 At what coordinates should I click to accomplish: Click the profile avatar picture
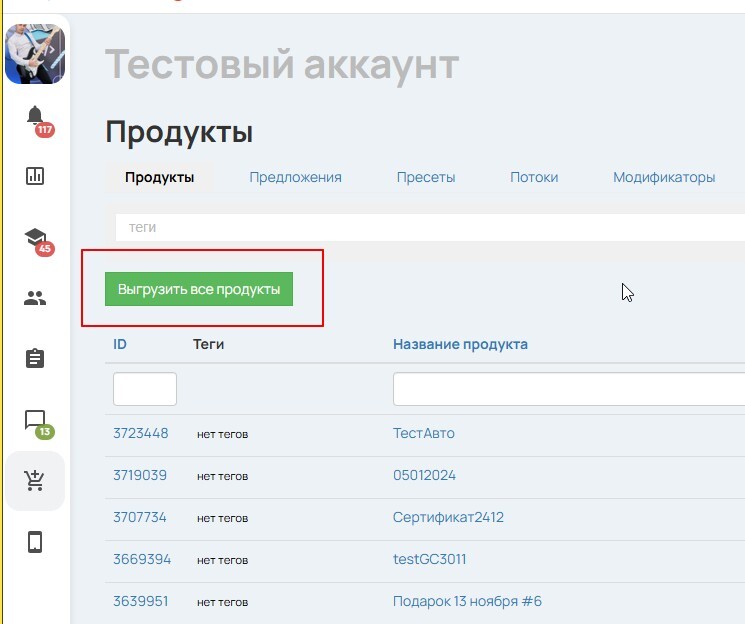click(x=35, y=53)
